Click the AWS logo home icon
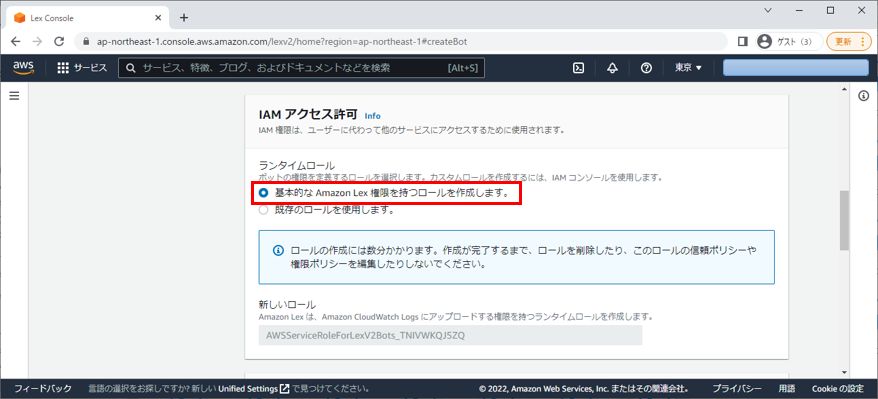This screenshot has height=399, width=878. pyautogui.click(x=24, y=68)
